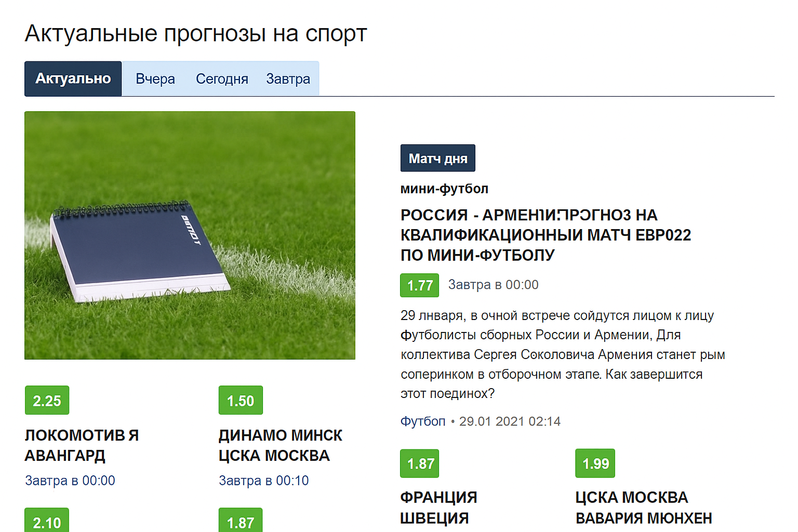Image resolution: width=798 pixels, height=532 pixels.
Task: Click the мини-футбол sport label
Action: point(444,189)
